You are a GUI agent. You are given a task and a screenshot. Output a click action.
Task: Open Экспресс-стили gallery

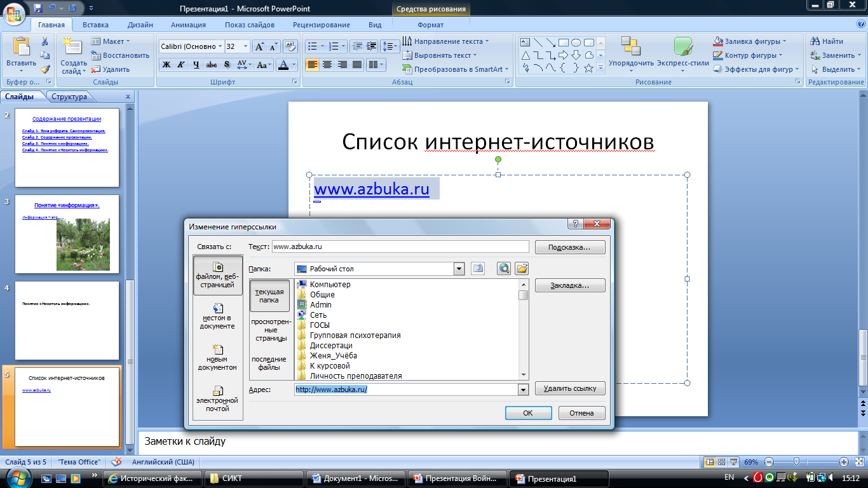(682, 53)
